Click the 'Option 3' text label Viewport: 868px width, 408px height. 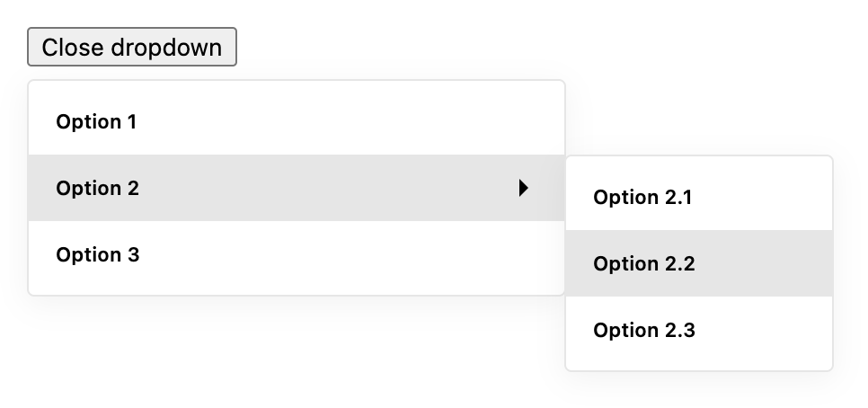(x=97, y=254)
